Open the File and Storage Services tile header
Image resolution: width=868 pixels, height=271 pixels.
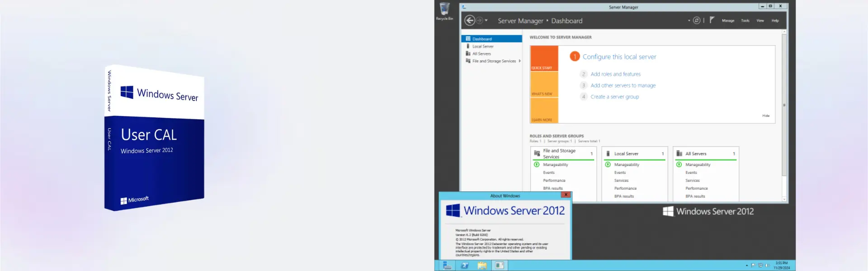point(563,154)
